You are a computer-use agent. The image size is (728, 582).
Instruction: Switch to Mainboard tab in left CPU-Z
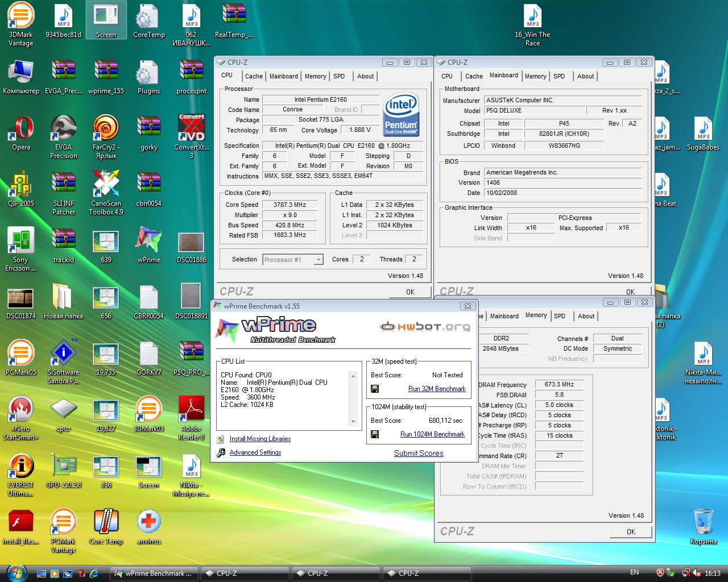point(283,76)
